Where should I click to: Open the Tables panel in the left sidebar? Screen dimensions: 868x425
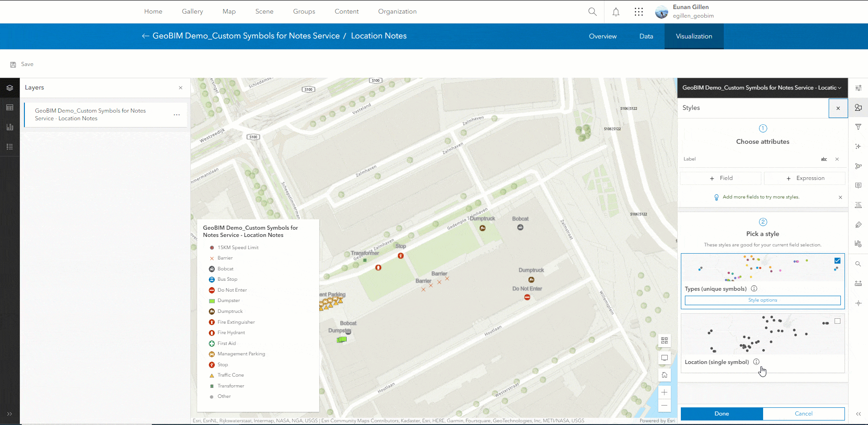[x=9, y=107]
